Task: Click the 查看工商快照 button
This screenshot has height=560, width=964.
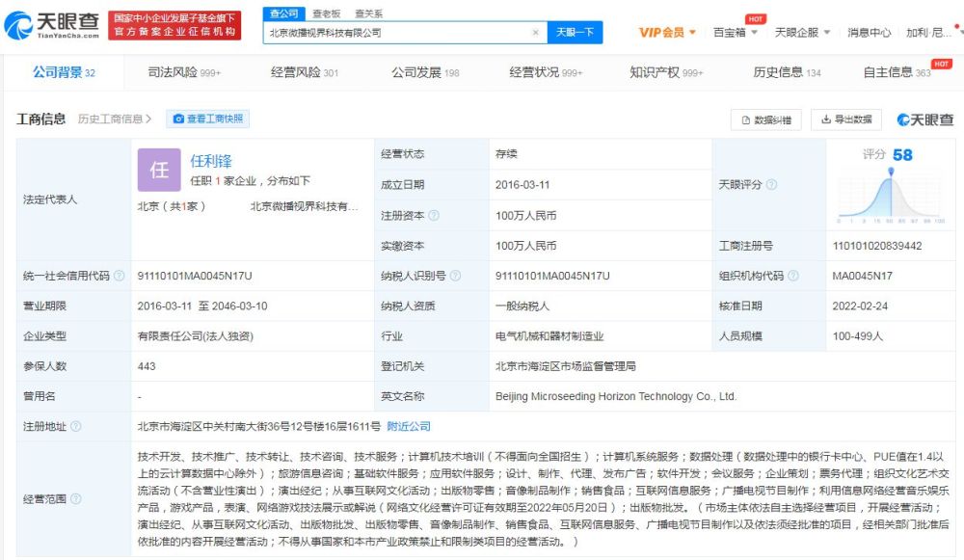Action: (208, 119)
